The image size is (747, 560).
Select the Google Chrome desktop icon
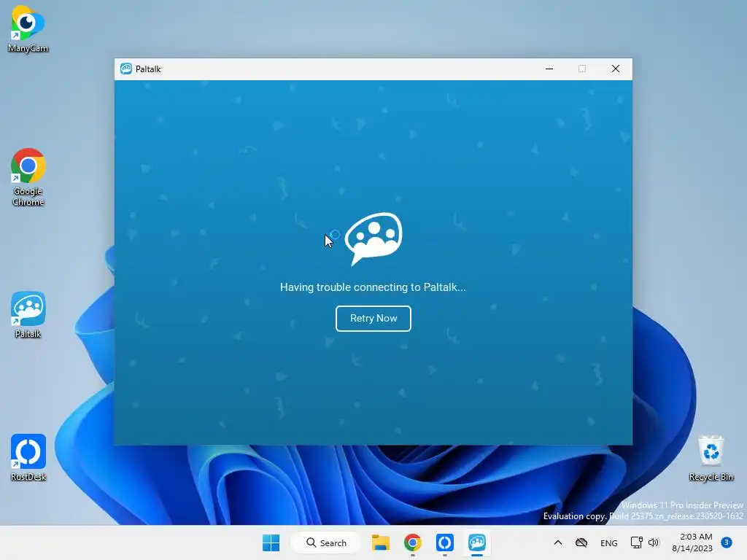[x=28, y=177]
